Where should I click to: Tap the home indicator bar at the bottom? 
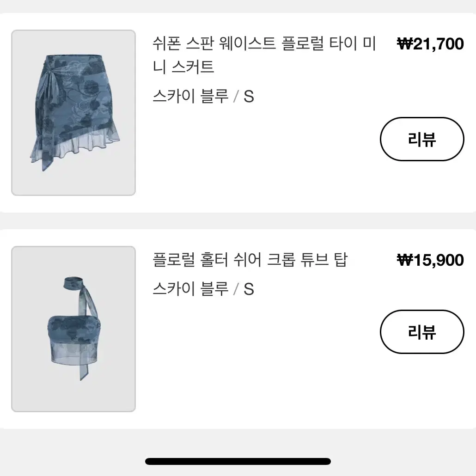238,461
